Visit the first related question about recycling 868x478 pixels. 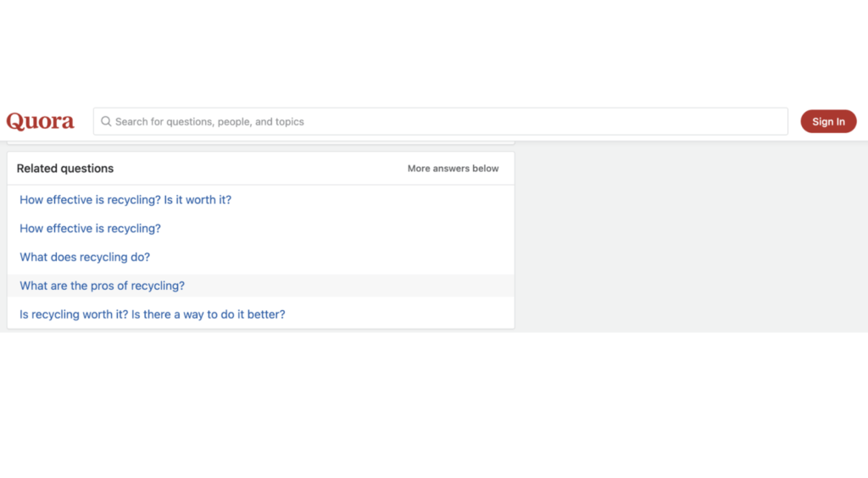(125, 200)
